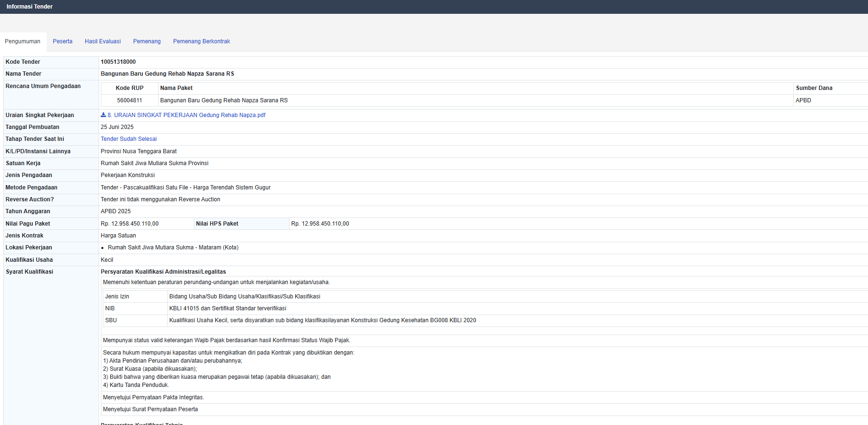Image resolution: width=868 pixels, height=425 pixels.
Task: Go to the Pemenang tab
Action: pos(147,41)
